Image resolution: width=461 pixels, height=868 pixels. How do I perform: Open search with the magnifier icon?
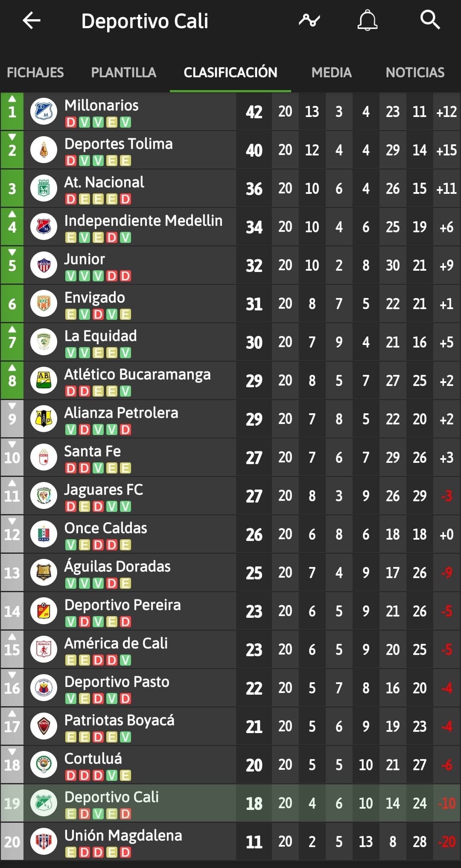(x=430, y=20)
